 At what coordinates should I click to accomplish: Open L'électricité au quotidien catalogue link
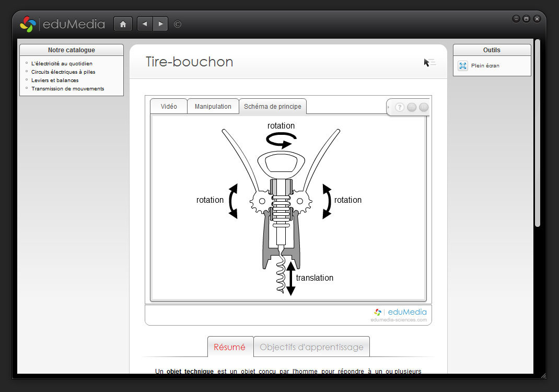pyautogui.click(x=62, y=64)
